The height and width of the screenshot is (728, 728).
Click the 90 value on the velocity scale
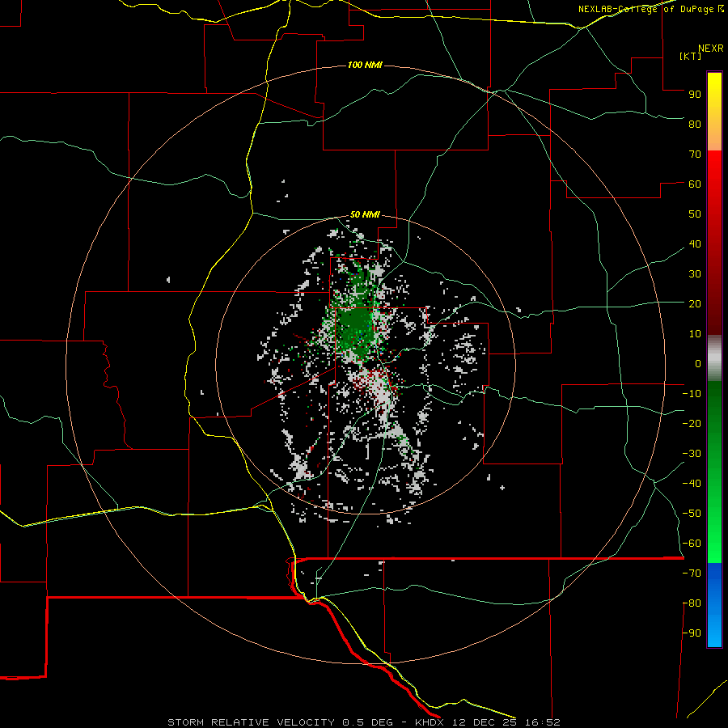[x=695, y=95]
